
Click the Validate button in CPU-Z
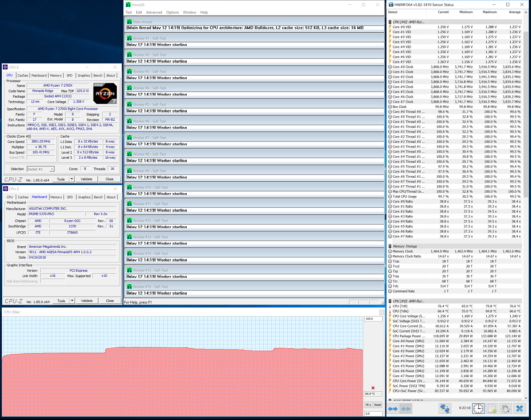click(x=87, y=179)
